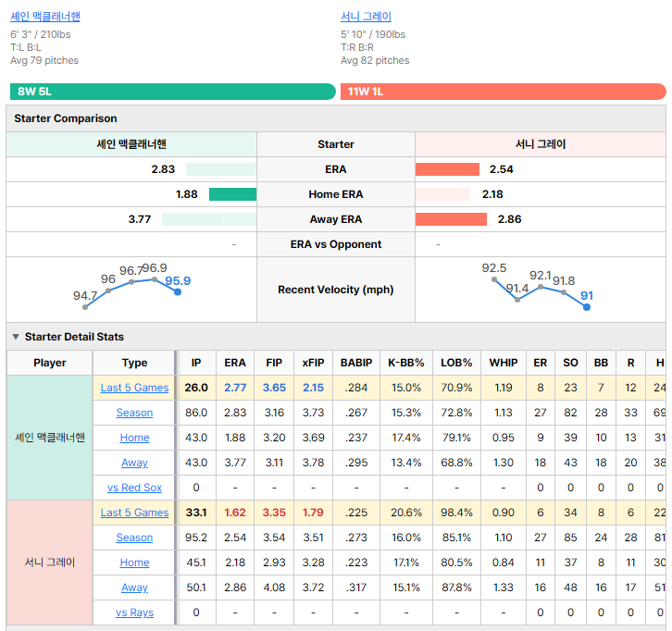Open the vs Rays link
The image size is (672, 631).
[x=134, y=612]
